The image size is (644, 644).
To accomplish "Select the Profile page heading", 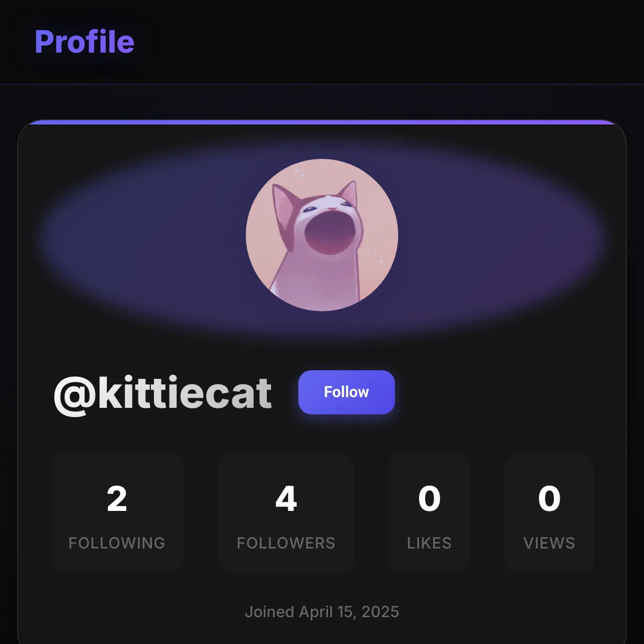I will [84, 42].
